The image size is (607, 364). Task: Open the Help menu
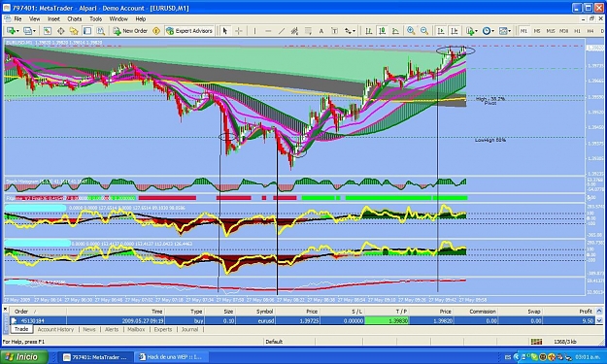[141, 19]
